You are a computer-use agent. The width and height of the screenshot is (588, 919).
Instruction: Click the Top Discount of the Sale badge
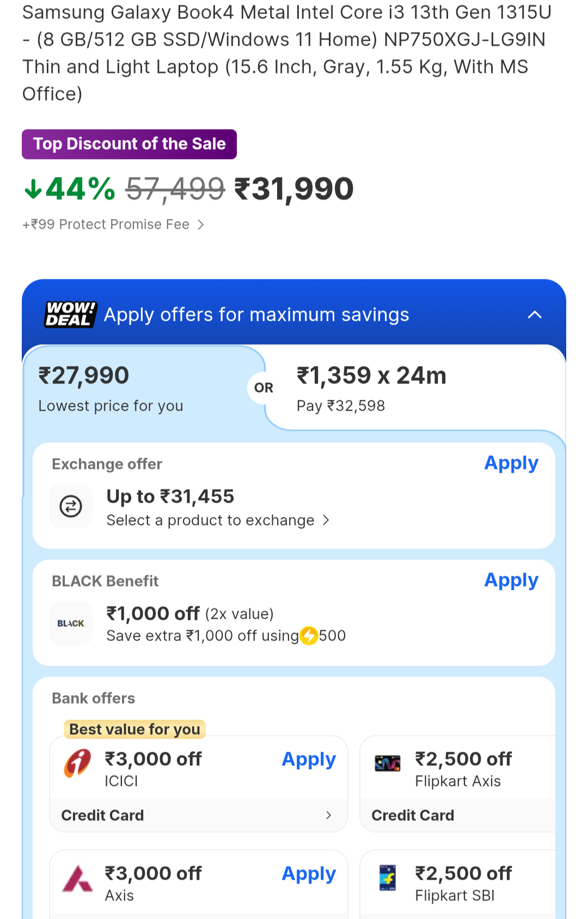129,144
